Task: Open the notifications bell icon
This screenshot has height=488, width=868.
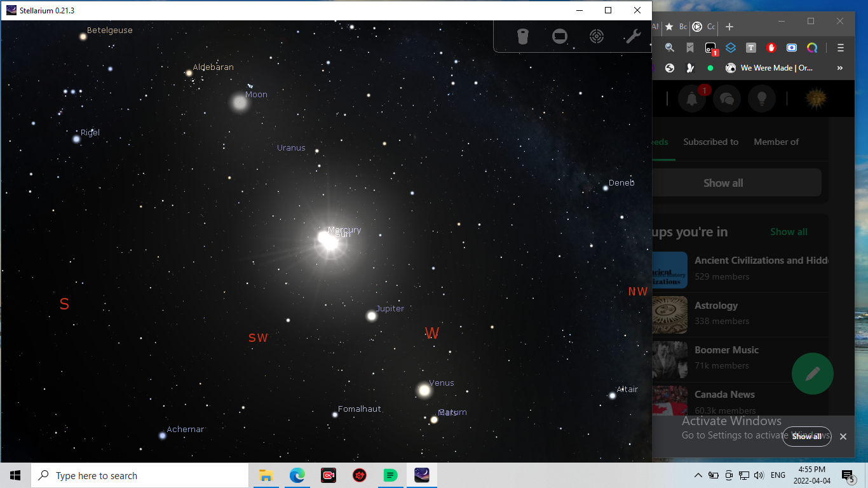Action: click(692, 98)
